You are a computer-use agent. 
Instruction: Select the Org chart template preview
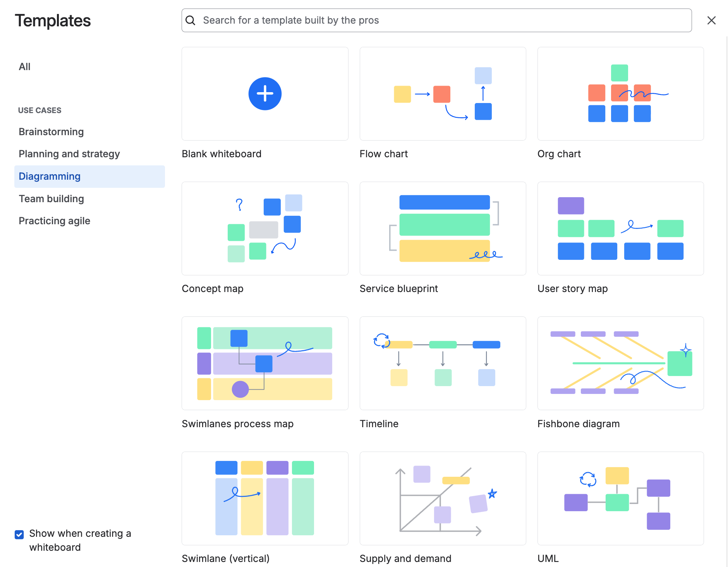tap(620, 94)
